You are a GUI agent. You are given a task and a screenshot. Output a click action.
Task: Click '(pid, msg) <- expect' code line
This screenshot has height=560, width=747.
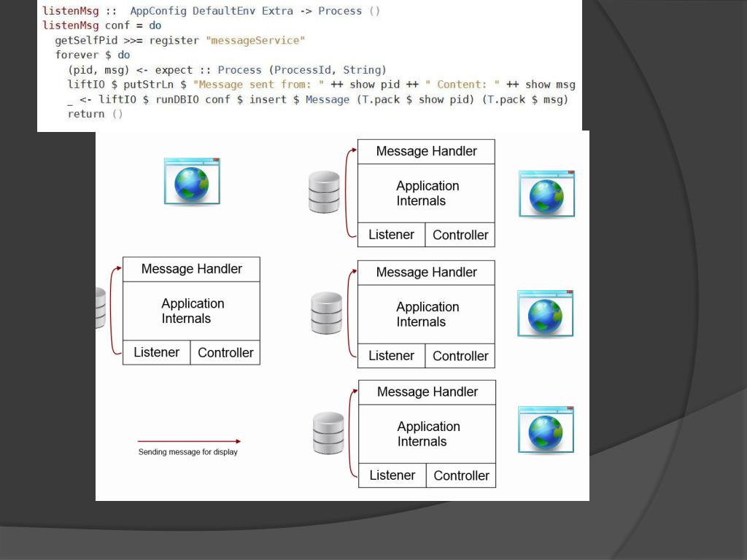coord(227,70)
